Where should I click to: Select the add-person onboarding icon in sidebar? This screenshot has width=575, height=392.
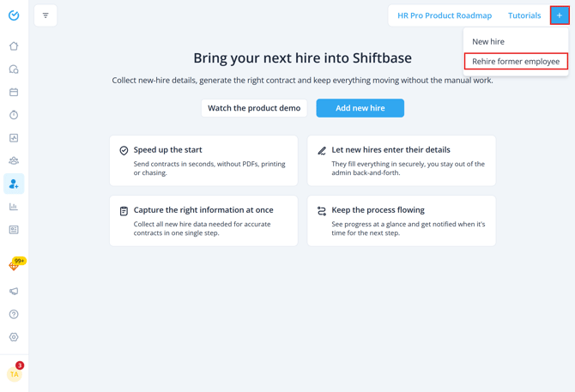point(14,184)
